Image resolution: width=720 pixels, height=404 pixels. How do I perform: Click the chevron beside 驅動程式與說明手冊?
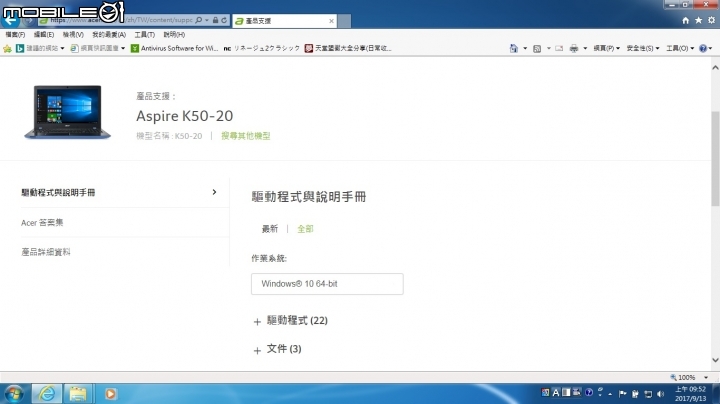coord(214,192)
